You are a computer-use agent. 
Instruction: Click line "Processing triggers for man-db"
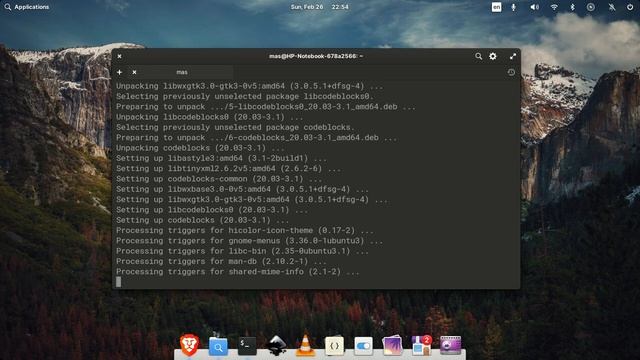(x=221, y=261)
